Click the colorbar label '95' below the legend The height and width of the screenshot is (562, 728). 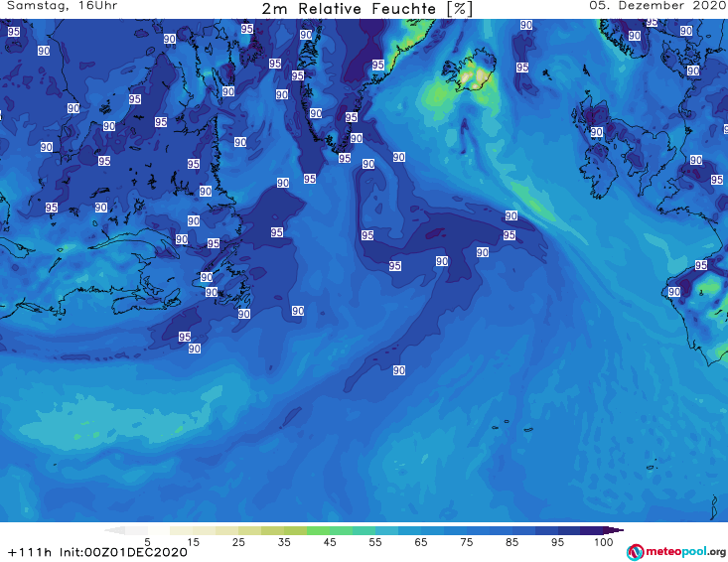[557, 542]
